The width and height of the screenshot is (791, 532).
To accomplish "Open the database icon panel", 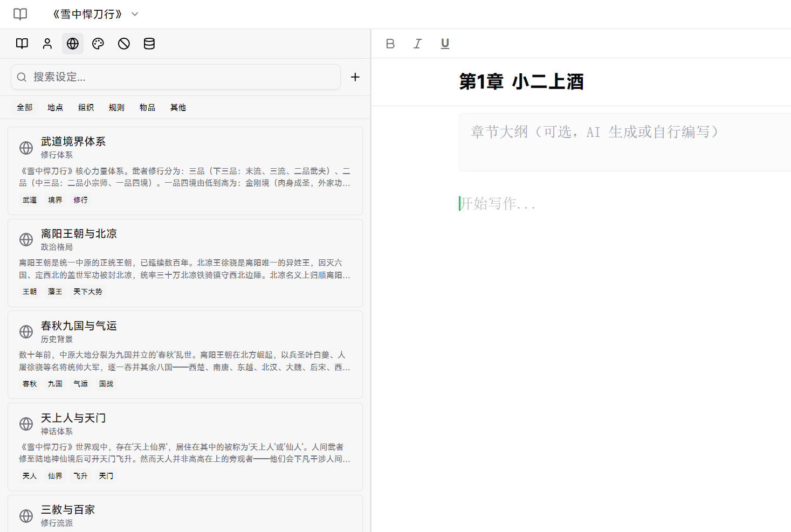I will coord(149,44).
